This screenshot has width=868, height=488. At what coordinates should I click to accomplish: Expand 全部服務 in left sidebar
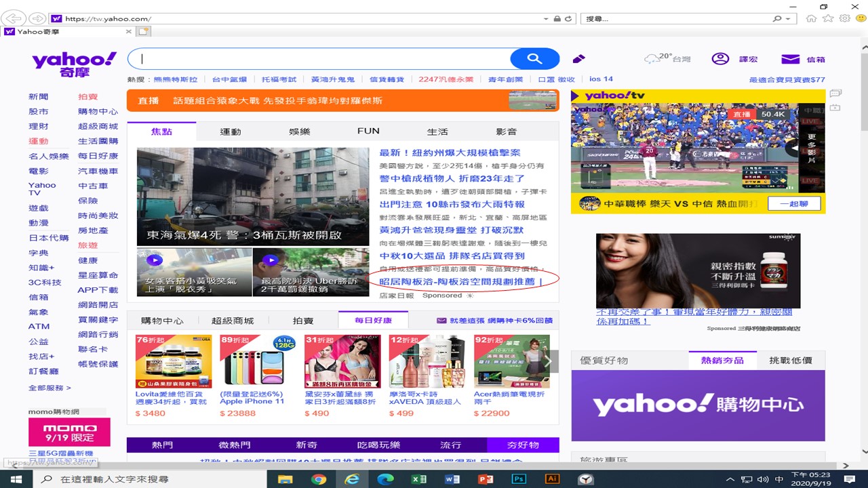point(50,388)
